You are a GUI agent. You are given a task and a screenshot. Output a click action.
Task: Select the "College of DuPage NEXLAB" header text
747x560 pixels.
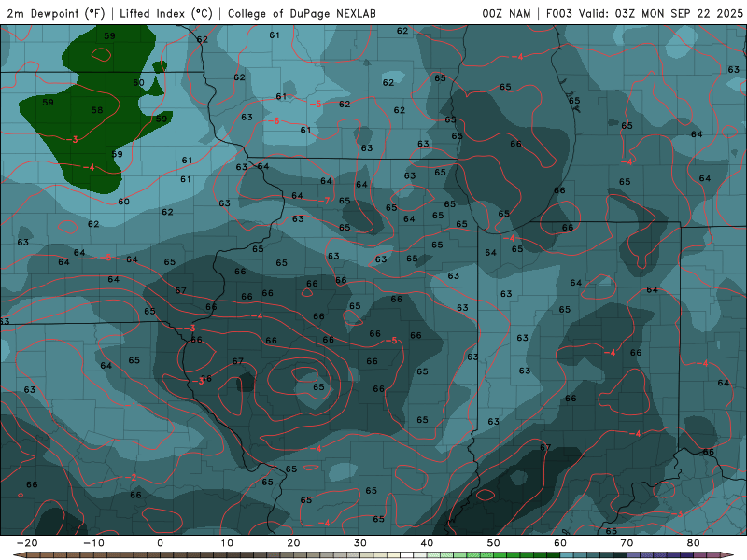click(302, 13)
